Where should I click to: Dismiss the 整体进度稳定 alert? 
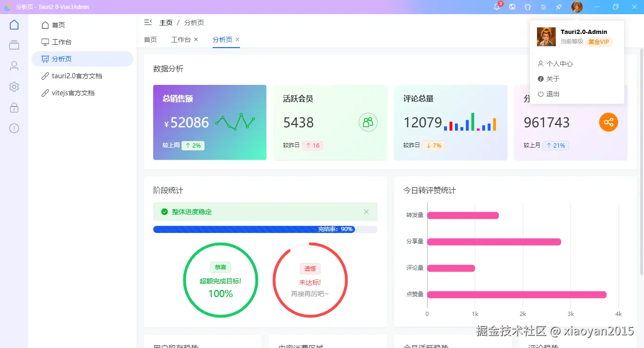point(366,212)
